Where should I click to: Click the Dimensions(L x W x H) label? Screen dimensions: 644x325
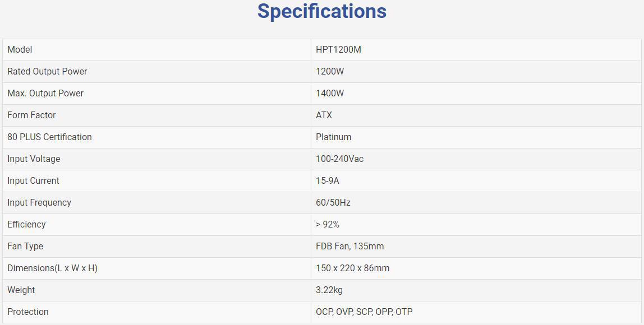coord(53,268)
